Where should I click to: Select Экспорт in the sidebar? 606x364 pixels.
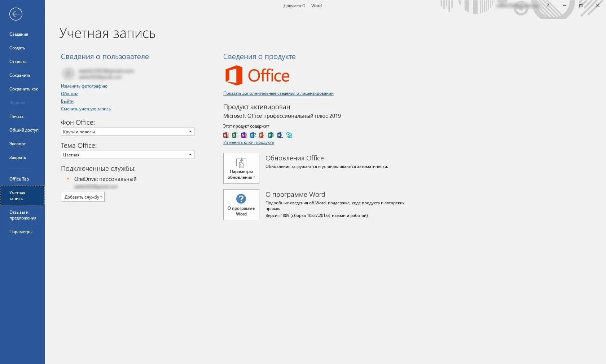tap(17, 143)
